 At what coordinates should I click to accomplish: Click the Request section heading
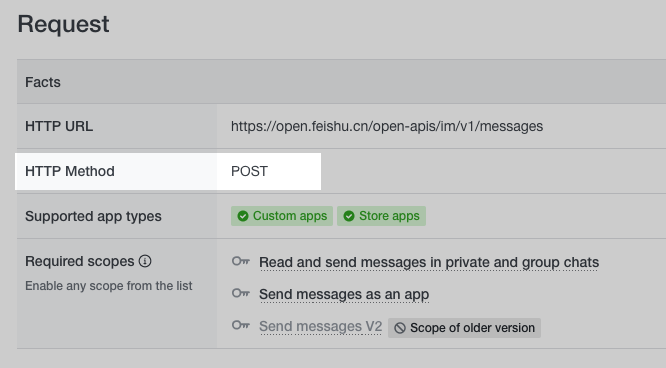pos(63,24)
